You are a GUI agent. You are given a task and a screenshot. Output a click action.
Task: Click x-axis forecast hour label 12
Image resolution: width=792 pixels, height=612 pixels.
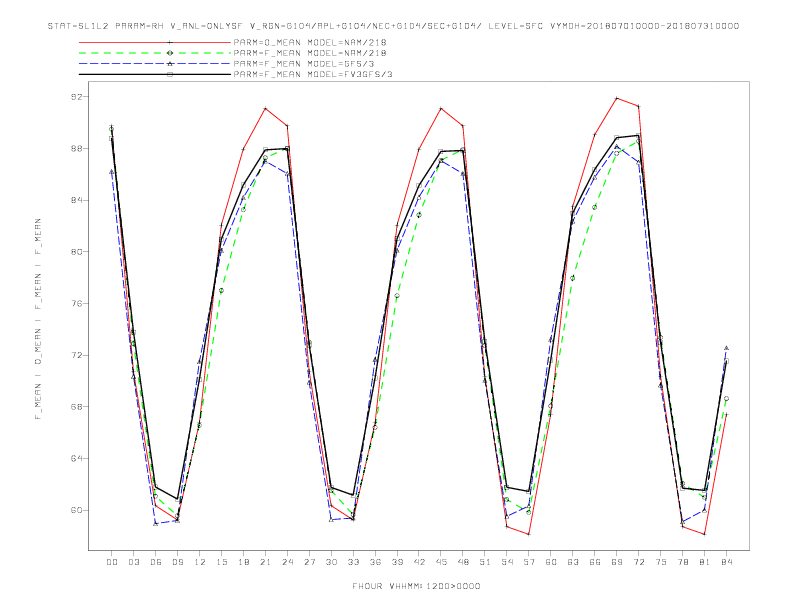coord(200,562)
